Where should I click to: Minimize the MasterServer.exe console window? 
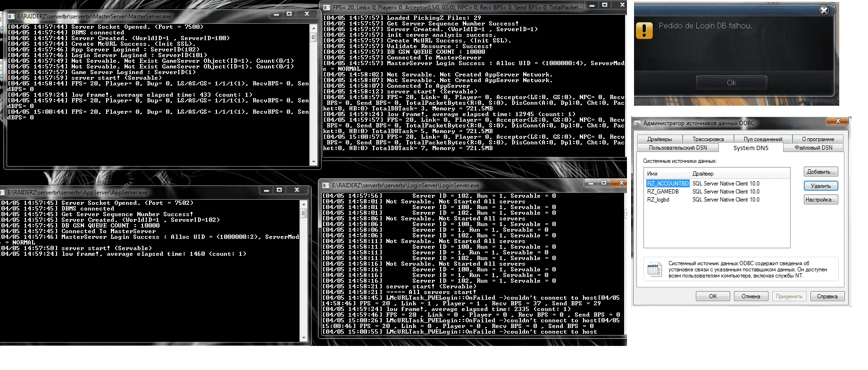click(x=277, y=14)
